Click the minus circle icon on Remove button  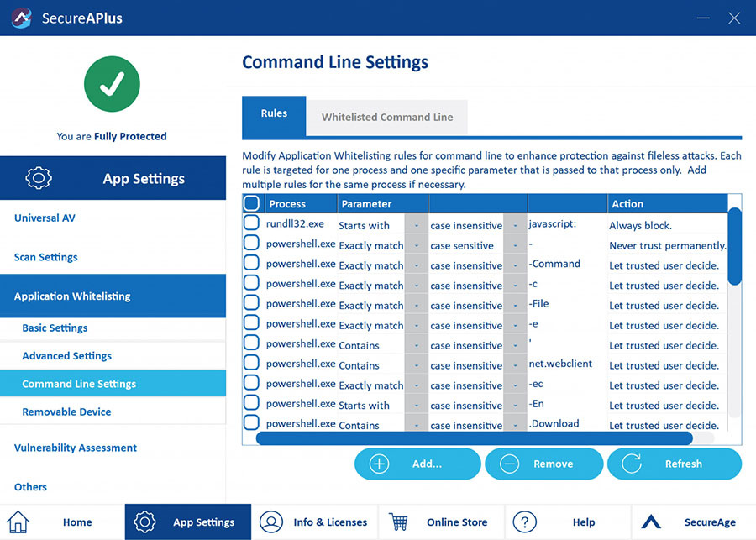click(x=509, y=464)
